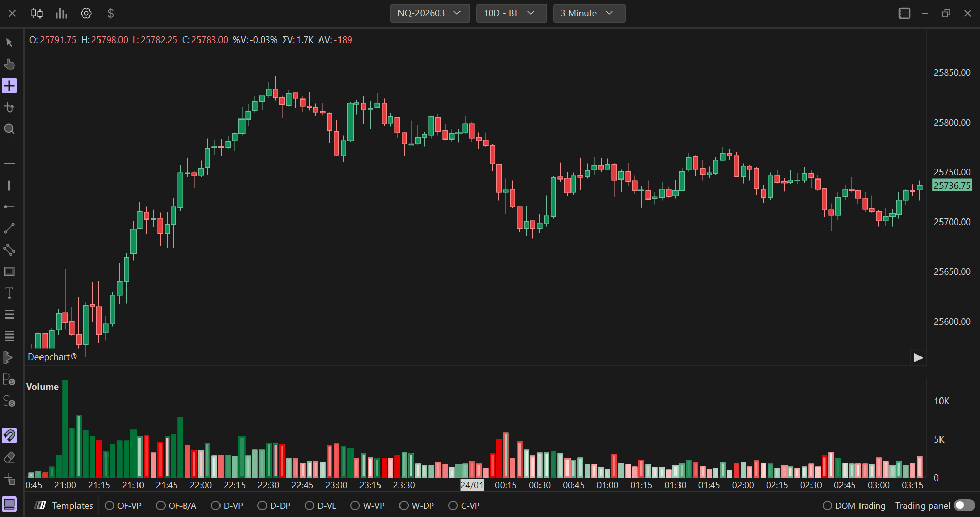This screenshot has height=517, width=980.
Task: Activate the magnifier zoom tool
Action: (x=9, y=129)
